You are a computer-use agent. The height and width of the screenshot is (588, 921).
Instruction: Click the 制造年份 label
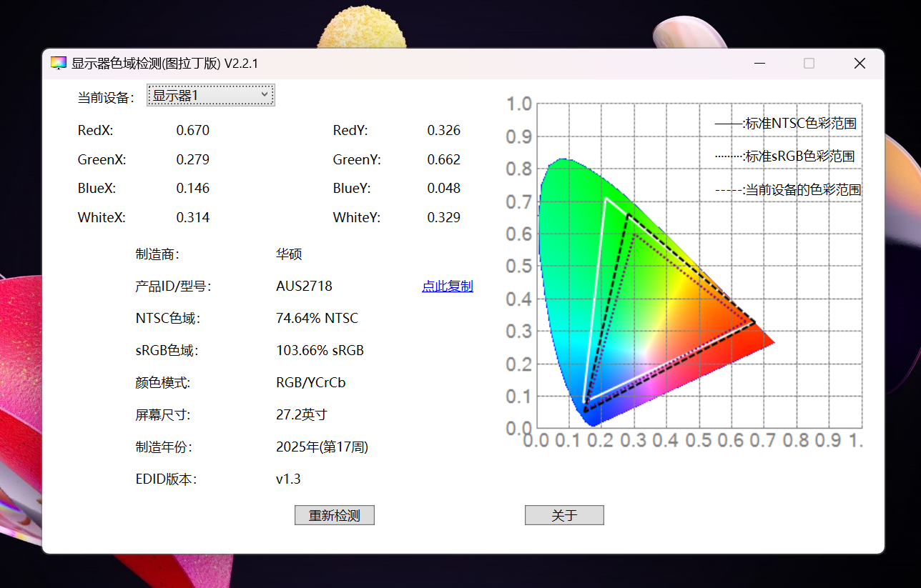click(163, 447)
